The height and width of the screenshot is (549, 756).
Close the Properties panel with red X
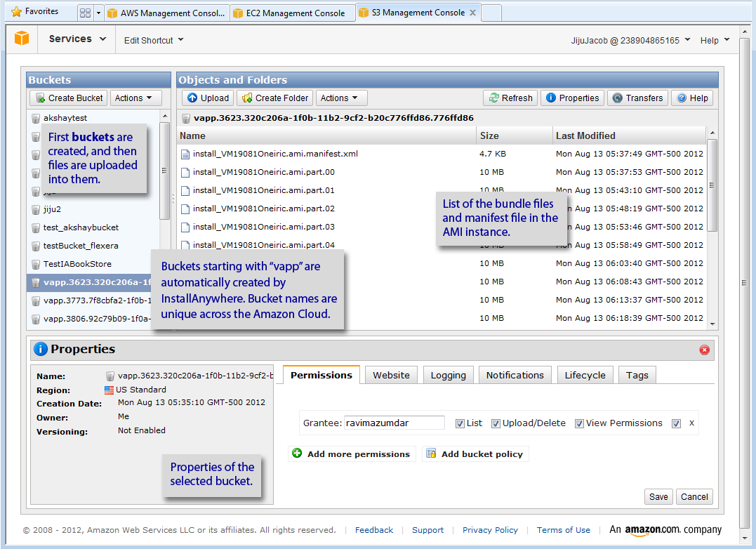[704, 350]
